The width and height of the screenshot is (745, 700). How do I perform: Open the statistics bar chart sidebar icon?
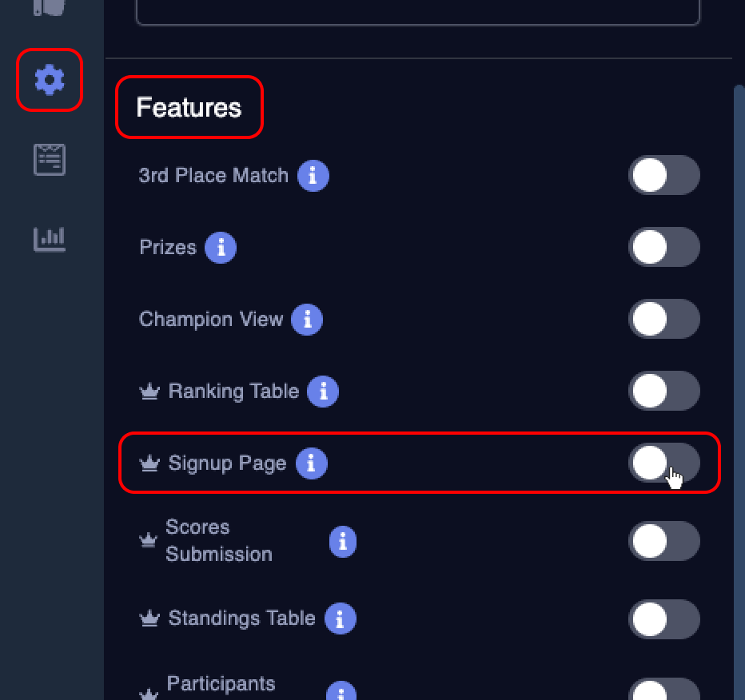[49, 238]
